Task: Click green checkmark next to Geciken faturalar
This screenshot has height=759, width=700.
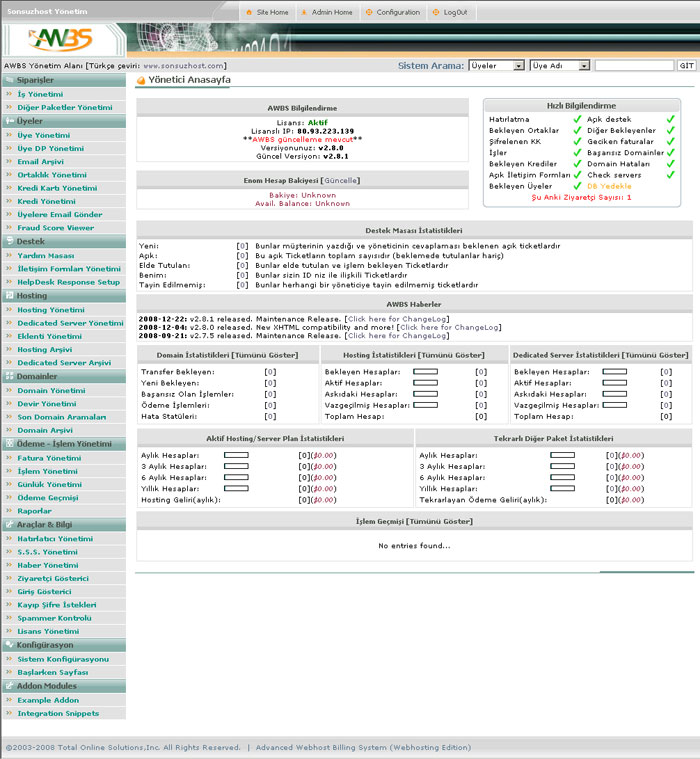Action: pyautogui.click(x=670, y=141)
